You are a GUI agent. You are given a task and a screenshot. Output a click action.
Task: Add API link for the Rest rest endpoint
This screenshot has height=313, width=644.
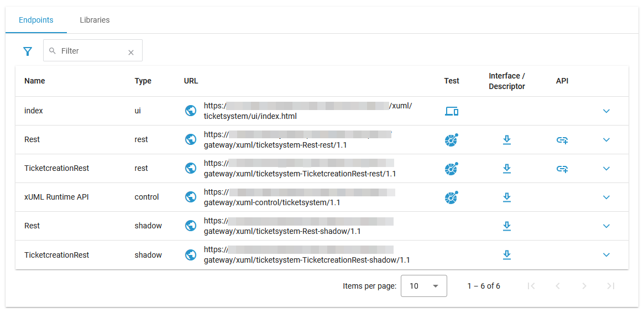(x=562, y=140)
